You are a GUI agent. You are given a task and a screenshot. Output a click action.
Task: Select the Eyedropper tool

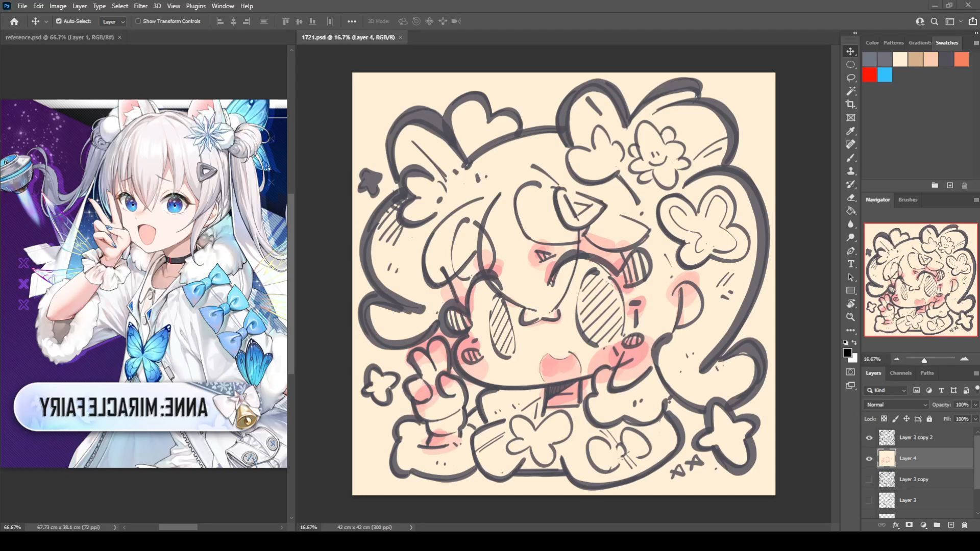pyautogui.click(x=850, y=131)
